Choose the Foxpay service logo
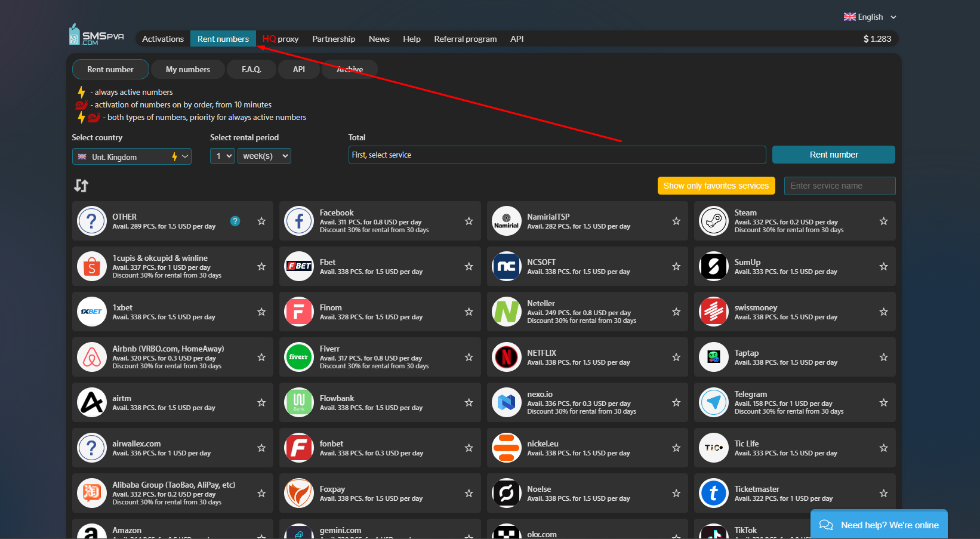The image size is (980, 539). [x=299, y=493]
